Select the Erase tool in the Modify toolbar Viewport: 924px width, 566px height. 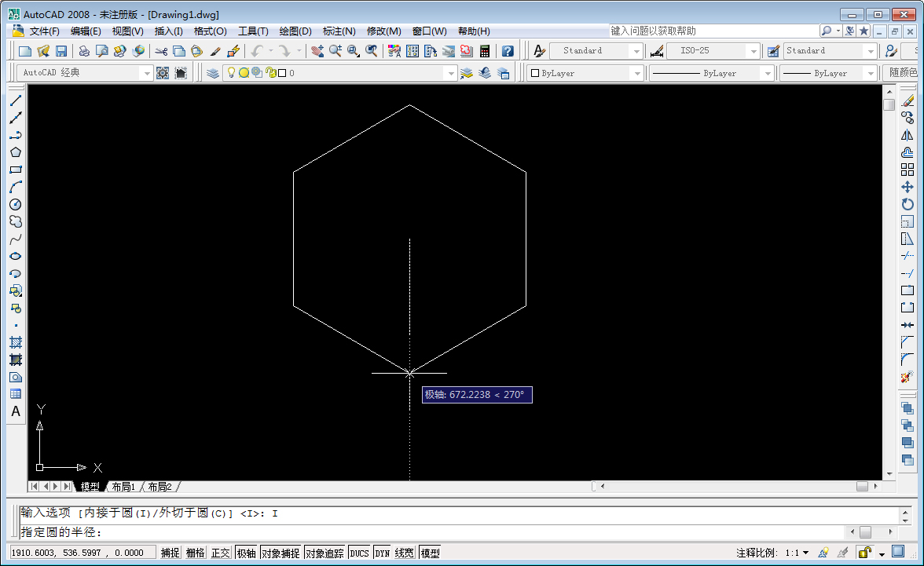pyautogui.click(x=907, y=100)
